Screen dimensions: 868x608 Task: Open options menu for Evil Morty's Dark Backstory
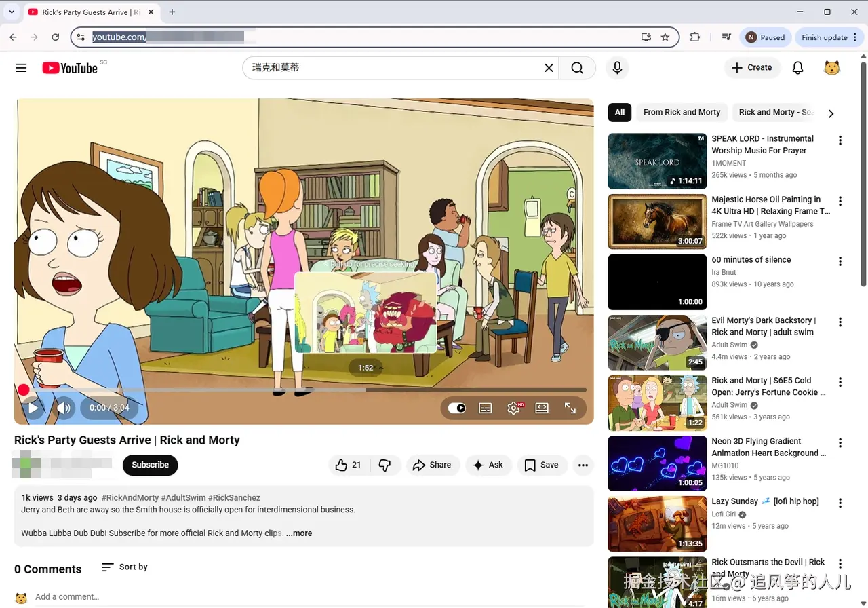[x=840, y=322]
